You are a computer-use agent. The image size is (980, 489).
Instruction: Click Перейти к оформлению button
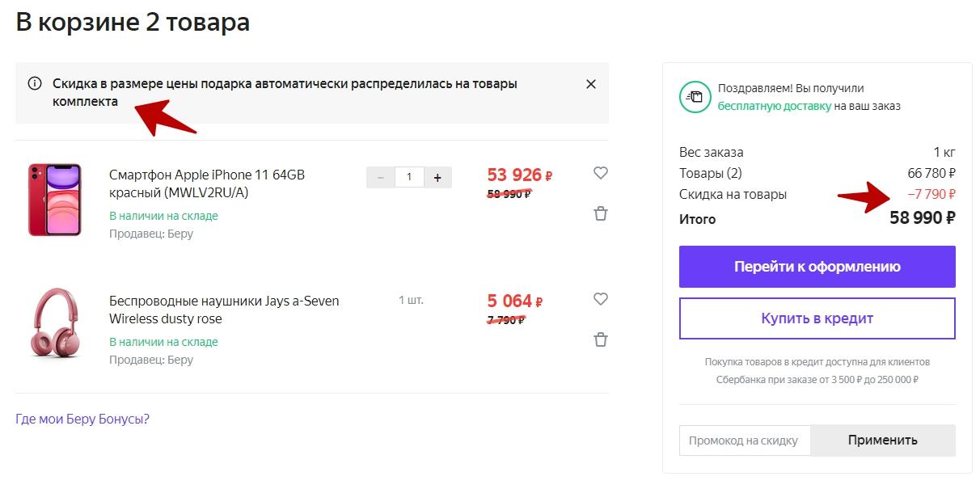[817, 267]
